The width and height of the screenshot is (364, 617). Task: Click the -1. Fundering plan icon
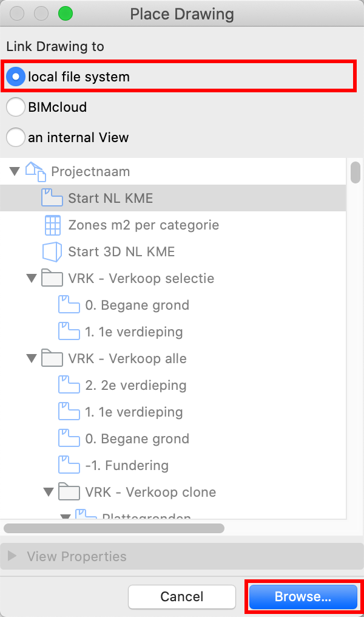[69, 465]
